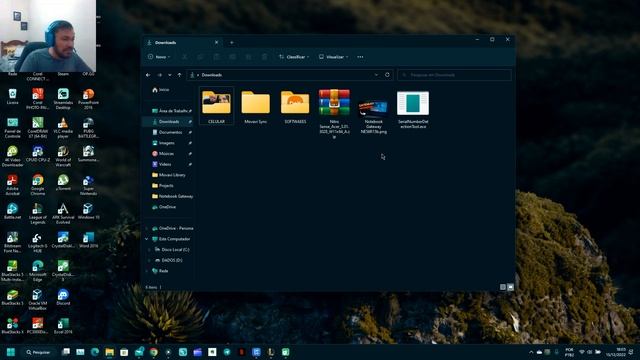Open VLC media player desktop icon

tap(63, 128)
